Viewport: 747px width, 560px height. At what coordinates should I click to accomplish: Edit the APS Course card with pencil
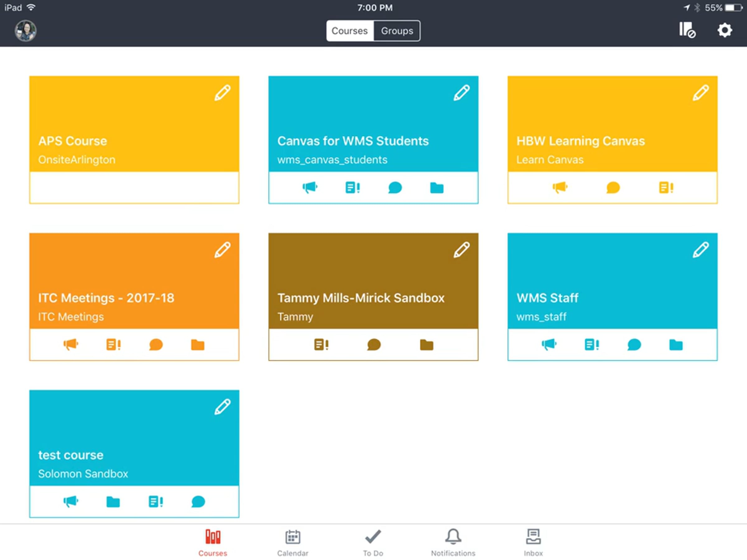coord(222,93)
